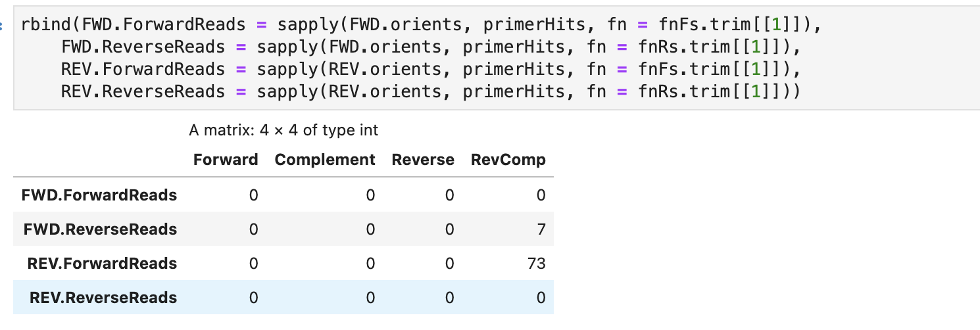Screen dimensions: 980x330
Task: Click the value 73 in REV.ForwardReads row
Action: (537, 264)
